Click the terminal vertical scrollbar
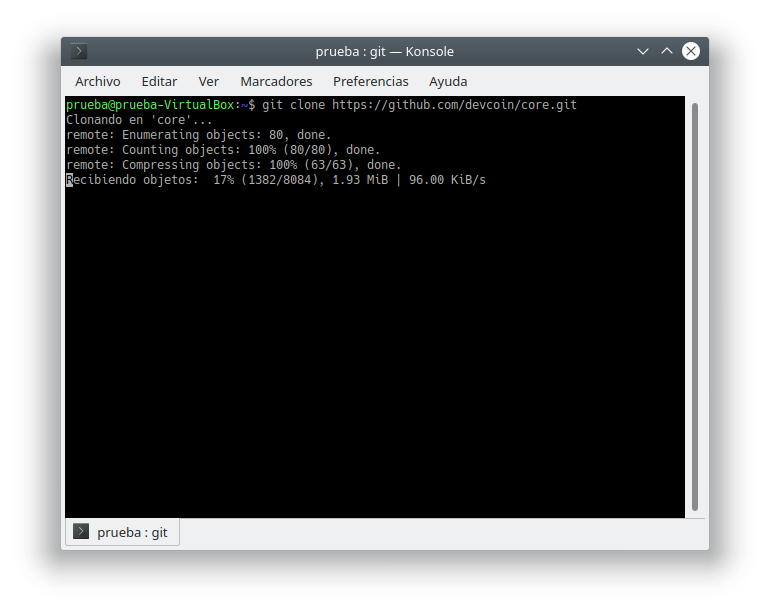This screenshot has height=611, width=770. (694, 306)
